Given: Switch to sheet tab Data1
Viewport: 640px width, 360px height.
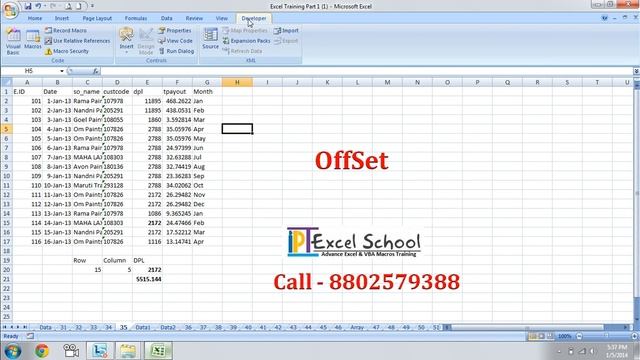Looking at the screenshot, I should click(x=143, y=327).
